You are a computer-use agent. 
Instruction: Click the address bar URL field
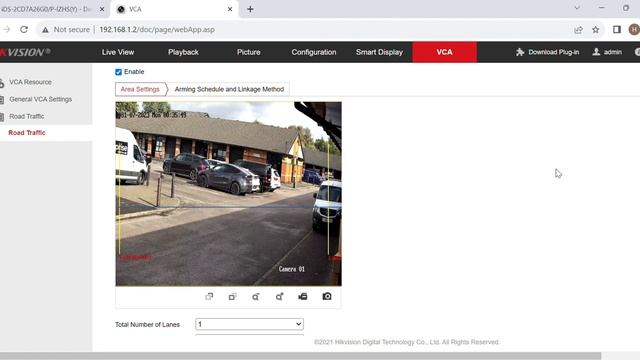pos(157,29)
